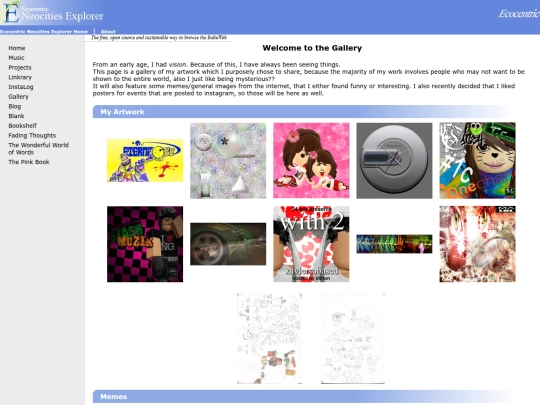Open the 'with 2' poster thumbnail
The width and height of the screenshot is (540, 405).
(x=311, y=244)
